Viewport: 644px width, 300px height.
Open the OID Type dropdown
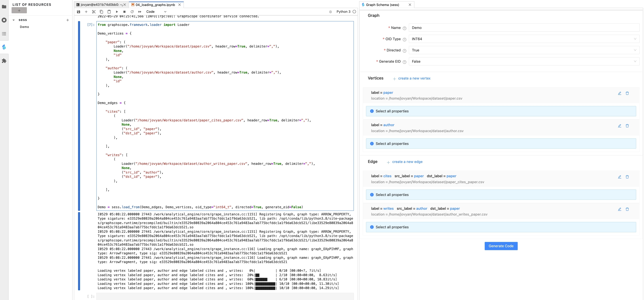524,39
